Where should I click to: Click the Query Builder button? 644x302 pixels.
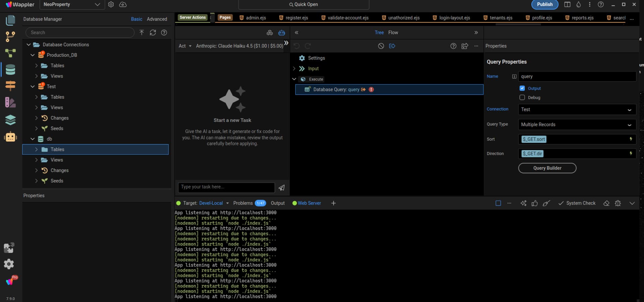(x=547, y=168)
